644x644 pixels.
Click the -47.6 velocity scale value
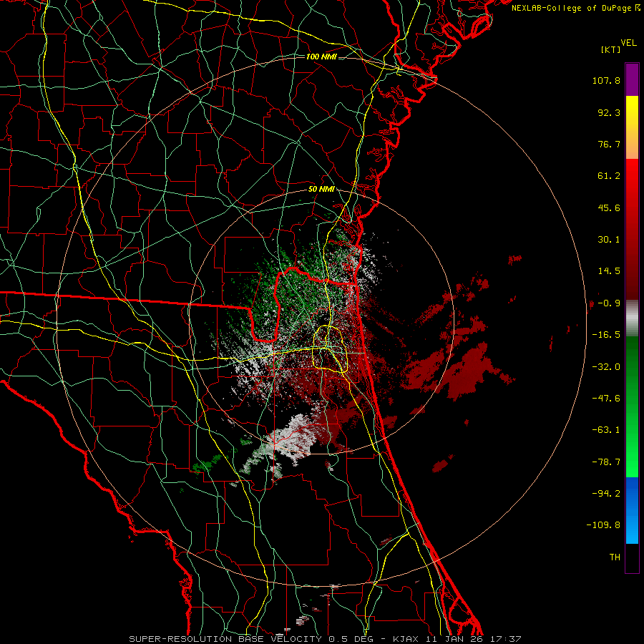point(606,399)
